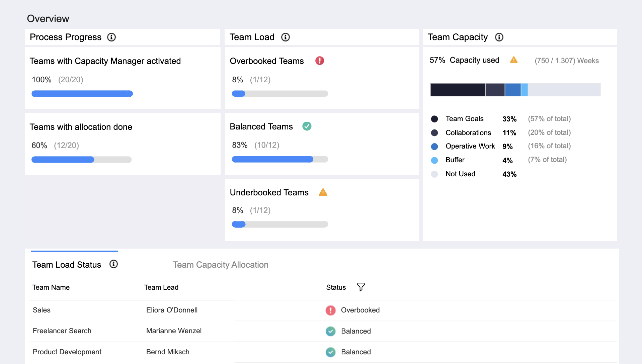Click the Underbooked Teams progress bar

pyautogui.click(x=280, y=224)
